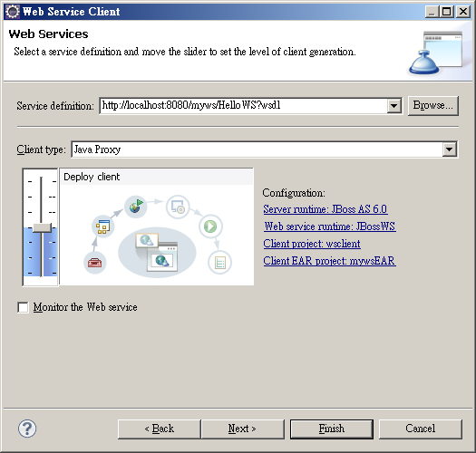Screen dimensions: 476x453
Task: Click the Eclipse gear icon in title bar
Action: click(x=13, y=12)
